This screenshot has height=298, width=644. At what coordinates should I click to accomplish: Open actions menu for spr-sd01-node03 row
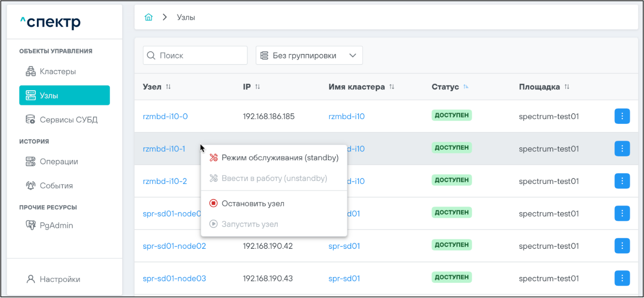622,279
